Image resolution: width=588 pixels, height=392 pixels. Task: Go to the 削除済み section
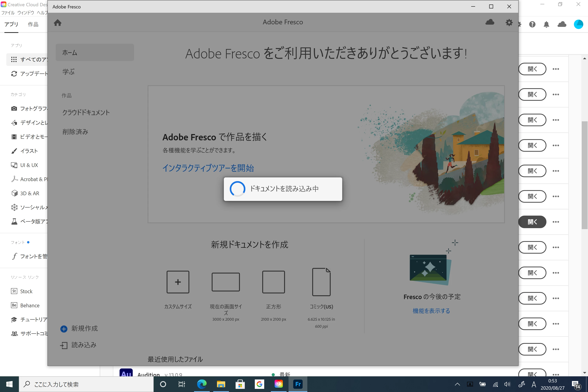click(75, 132)
